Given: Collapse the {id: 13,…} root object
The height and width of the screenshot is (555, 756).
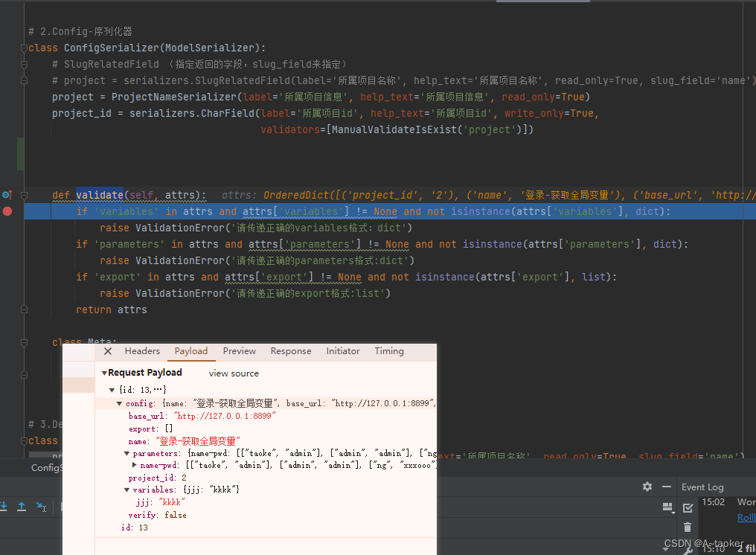Looking at the screenshot, I should tap(112, 390).
